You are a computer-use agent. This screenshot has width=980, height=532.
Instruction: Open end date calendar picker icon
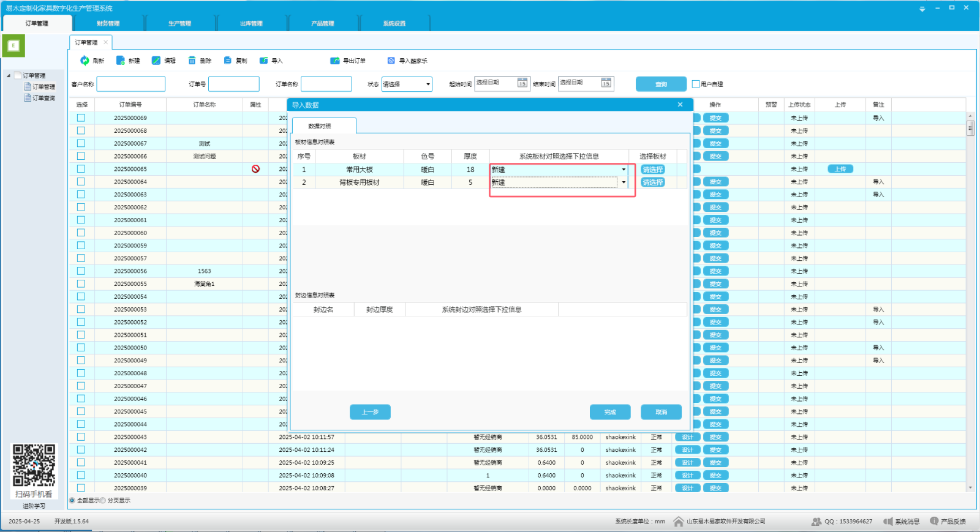[606, 83]
